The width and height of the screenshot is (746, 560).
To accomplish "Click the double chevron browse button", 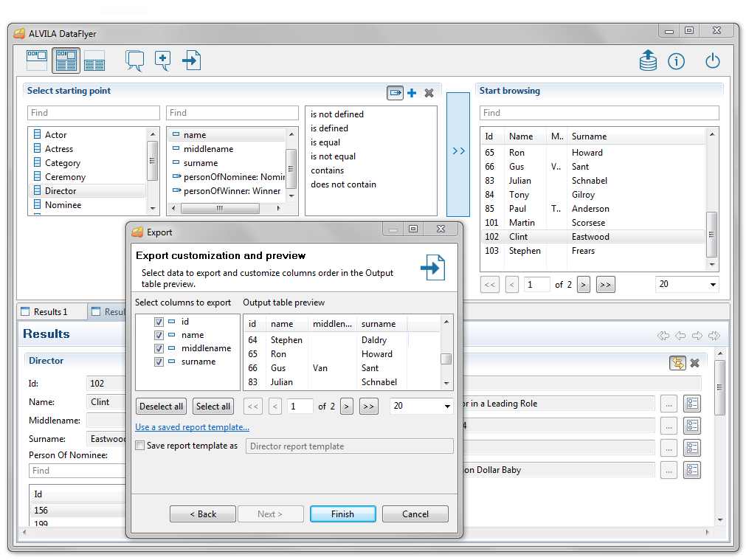I will pyautogui.click(x=458, y=151).
